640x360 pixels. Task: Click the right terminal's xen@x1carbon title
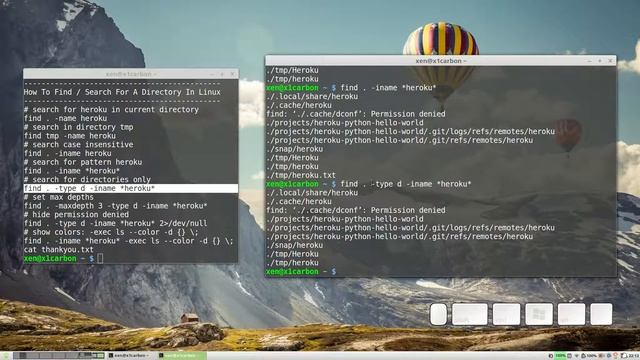click(441, 61)
